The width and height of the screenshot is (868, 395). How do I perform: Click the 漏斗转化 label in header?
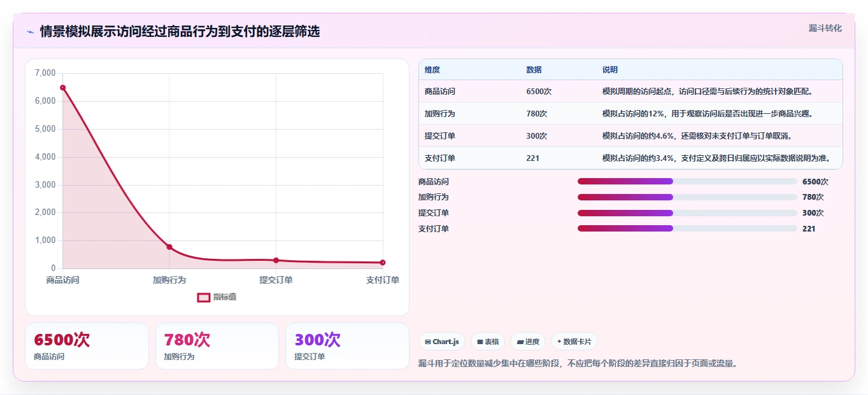(x=825, y=28)
